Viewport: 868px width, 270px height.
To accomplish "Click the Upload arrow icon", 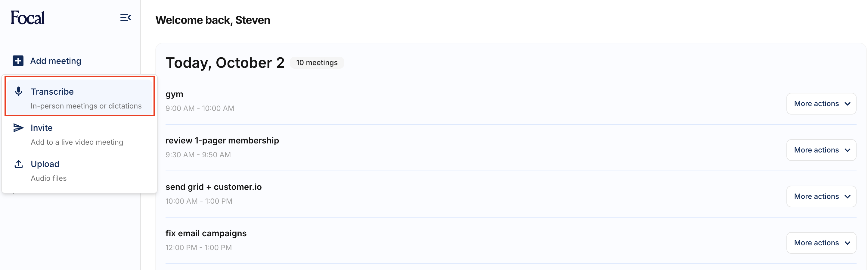I will [x=19, y=164].
